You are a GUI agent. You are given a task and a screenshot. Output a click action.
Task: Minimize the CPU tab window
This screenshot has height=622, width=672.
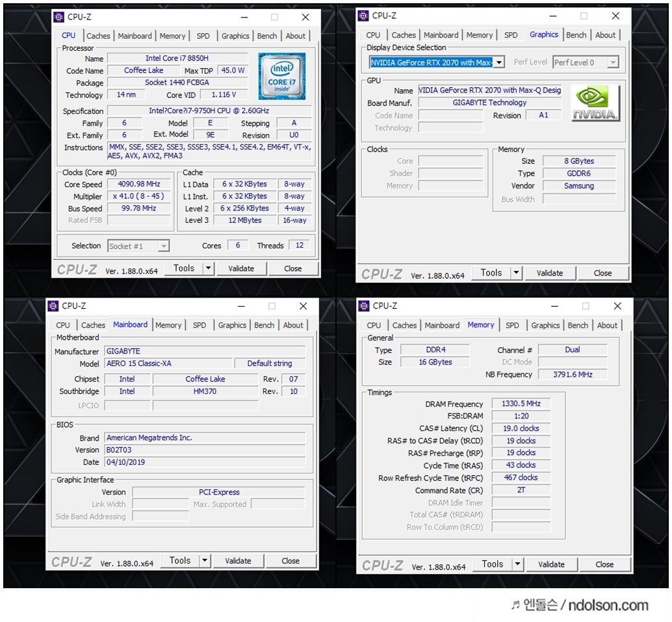[244, 17]
